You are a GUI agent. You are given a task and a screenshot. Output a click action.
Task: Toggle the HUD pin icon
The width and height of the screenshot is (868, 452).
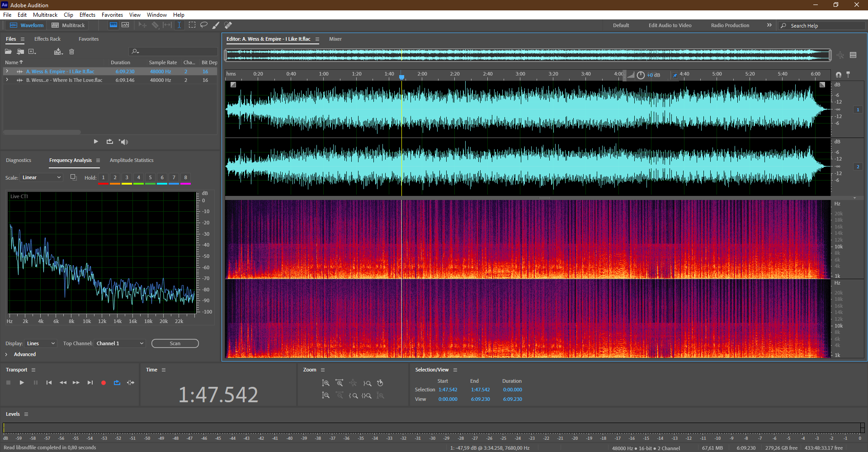click(x=675, y=75)
